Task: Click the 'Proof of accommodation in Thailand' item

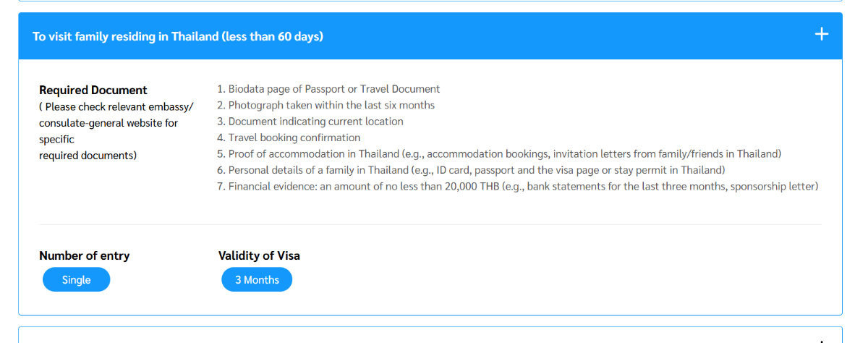Action: pyautogui.click(x=504, y=153)
